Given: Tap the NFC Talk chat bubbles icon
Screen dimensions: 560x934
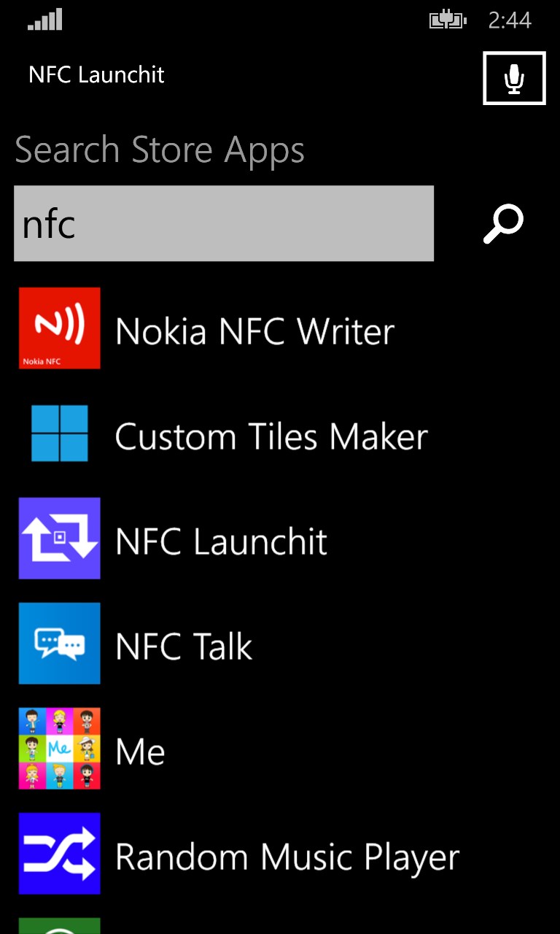Looking at the screenshot, I should click(59, 644).
